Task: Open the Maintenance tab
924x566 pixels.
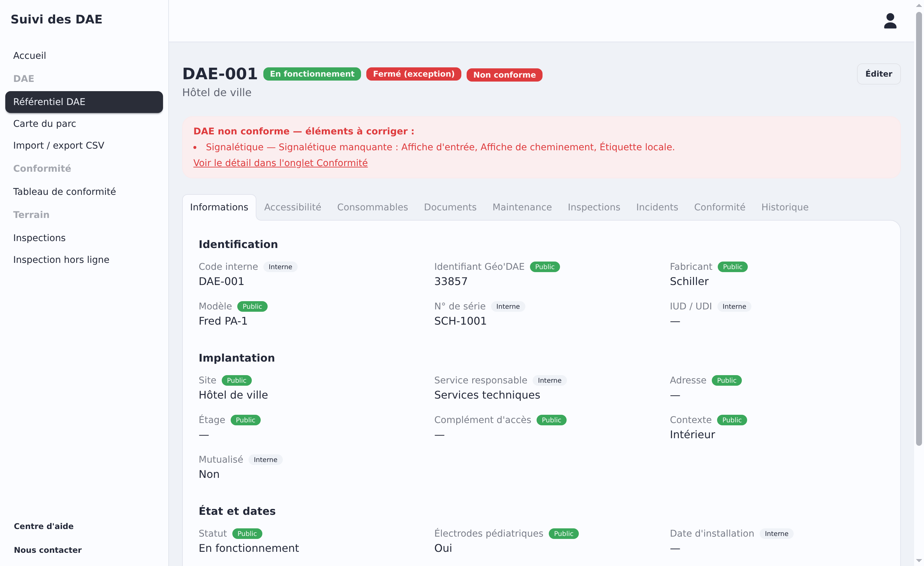Action: click(x=522, y=207)
